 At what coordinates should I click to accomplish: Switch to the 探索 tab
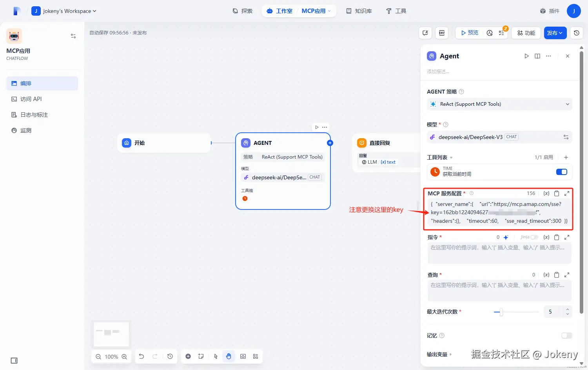coord(242,11)
